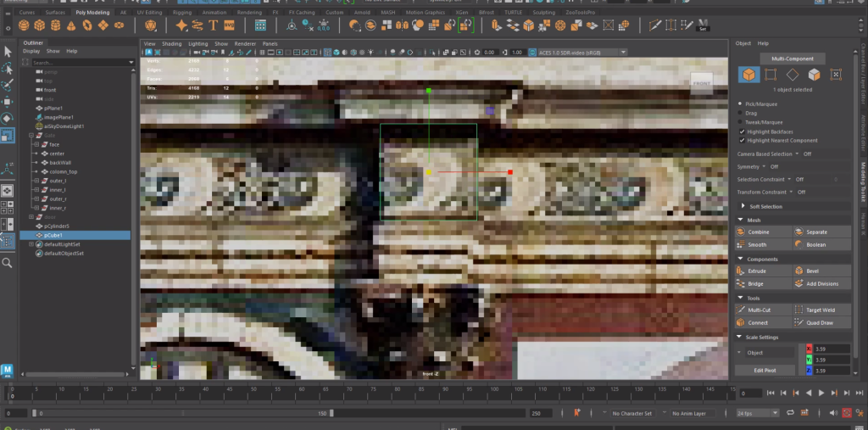The width and height of the screenshot is (868, 430).
Task: Click the Add Divisions button
Action: click(822, 284)
